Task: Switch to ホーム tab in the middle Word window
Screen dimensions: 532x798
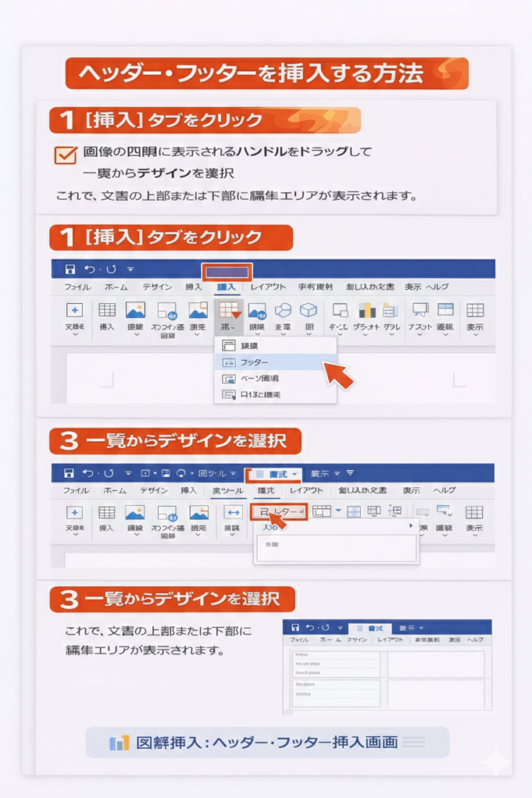Action: point(115,491)
